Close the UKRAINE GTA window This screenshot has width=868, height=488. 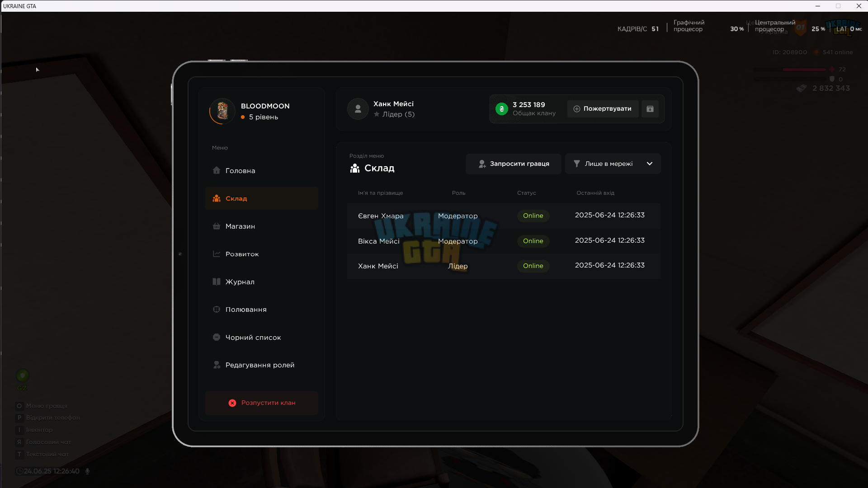pyautogui.click(x=859, y=6)
